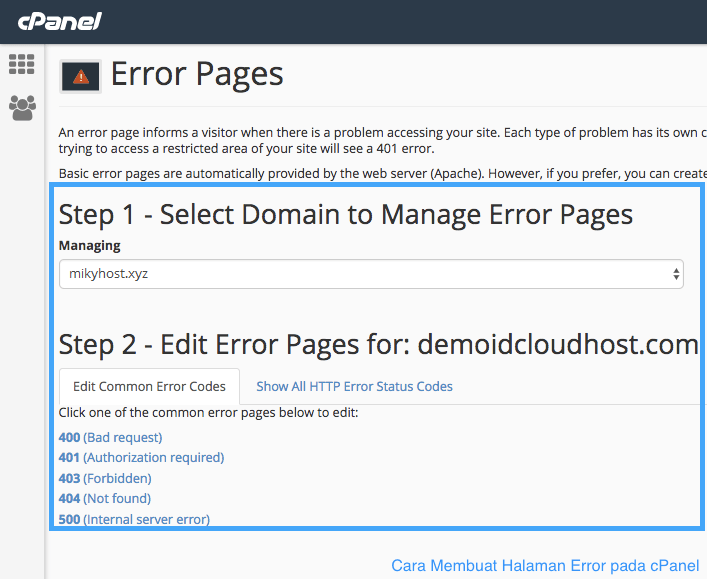Follow the Cara Membuat Halaman Error pada cPanel link
Image resolution: width=707 pixels, height=579 pixels.
545,565
